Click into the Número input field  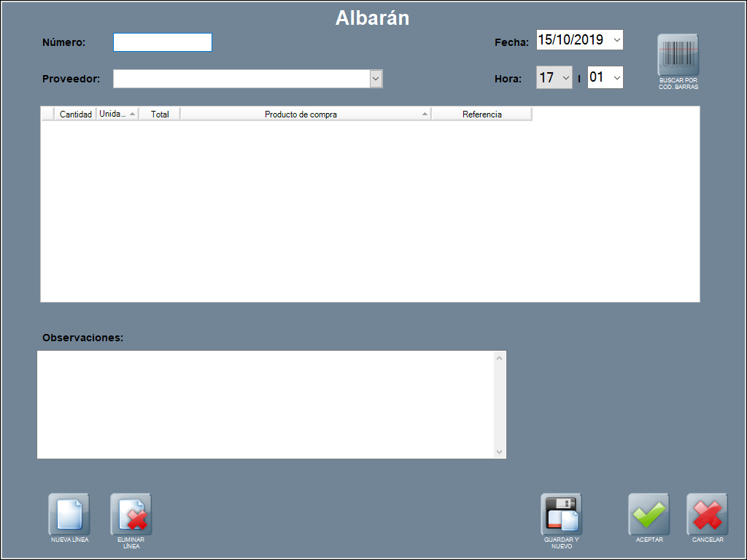162,42
